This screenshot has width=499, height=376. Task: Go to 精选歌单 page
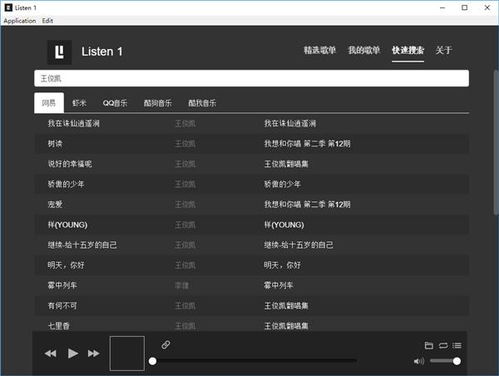[x=320, y=50]
